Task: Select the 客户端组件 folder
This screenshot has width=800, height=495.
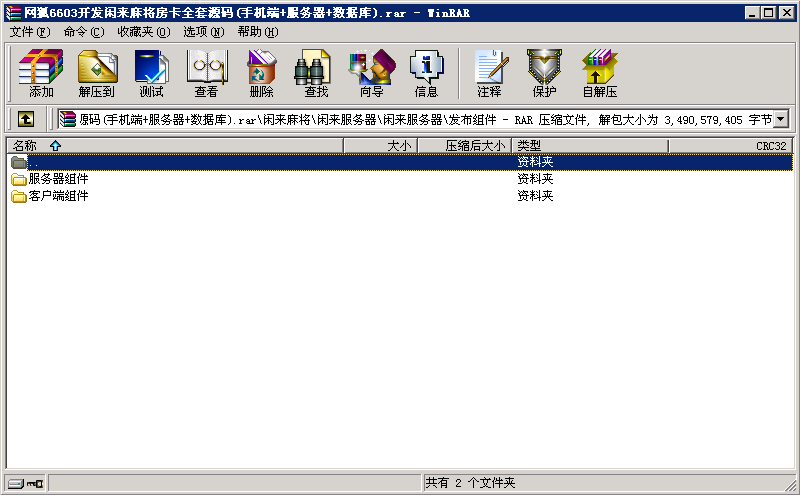Action: (58, 196)
